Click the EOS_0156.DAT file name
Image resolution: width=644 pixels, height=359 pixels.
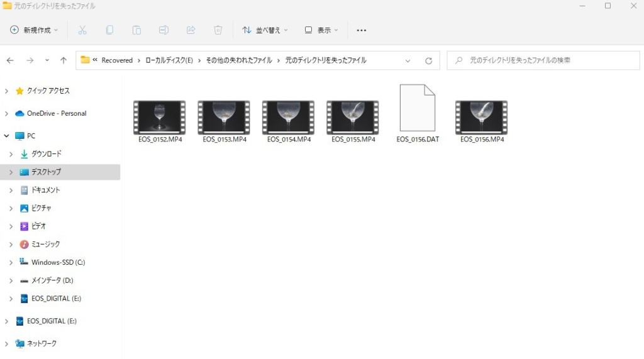pyautogui.click(x=418, y=139)
